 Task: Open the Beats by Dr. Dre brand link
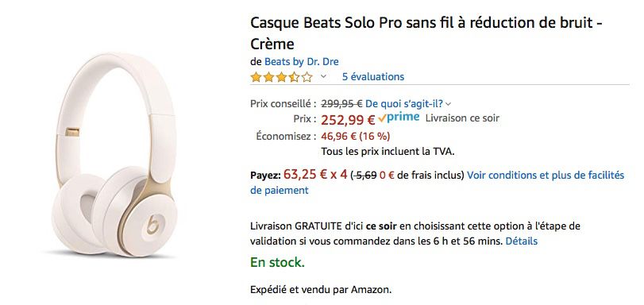[302, 62]
